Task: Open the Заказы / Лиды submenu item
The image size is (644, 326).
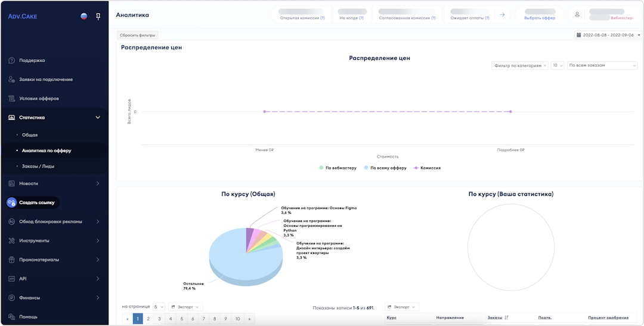Action: (x=38, y=166)
